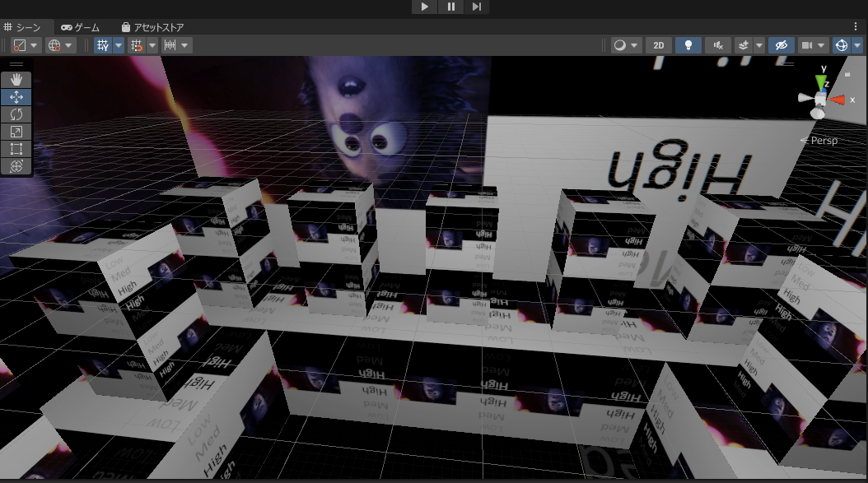Toggle grid snapping on the Y axis
868x483 pixels.
click(103, 45)
